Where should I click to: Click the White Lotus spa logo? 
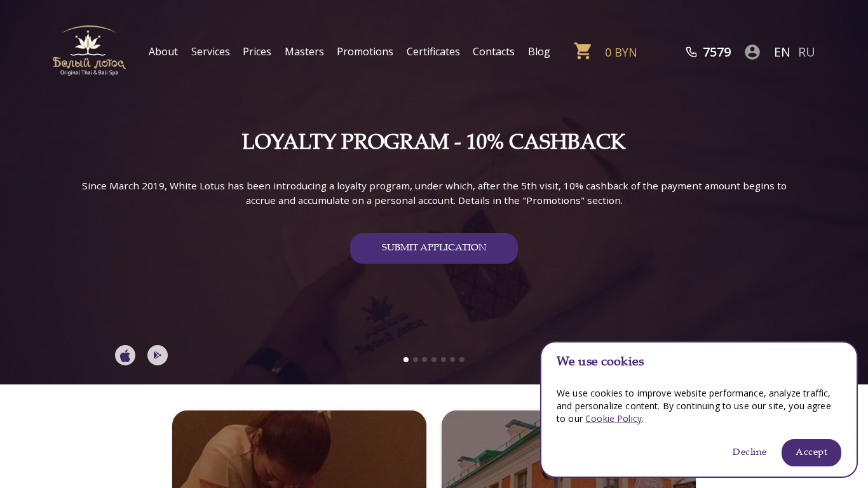click(89, 51)
